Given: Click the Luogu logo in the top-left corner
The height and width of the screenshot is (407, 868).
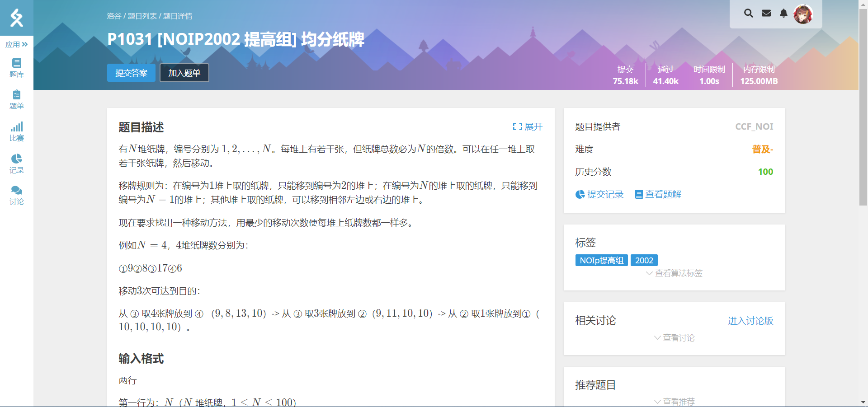Looking at the screenshot, I should pos(16,18).
